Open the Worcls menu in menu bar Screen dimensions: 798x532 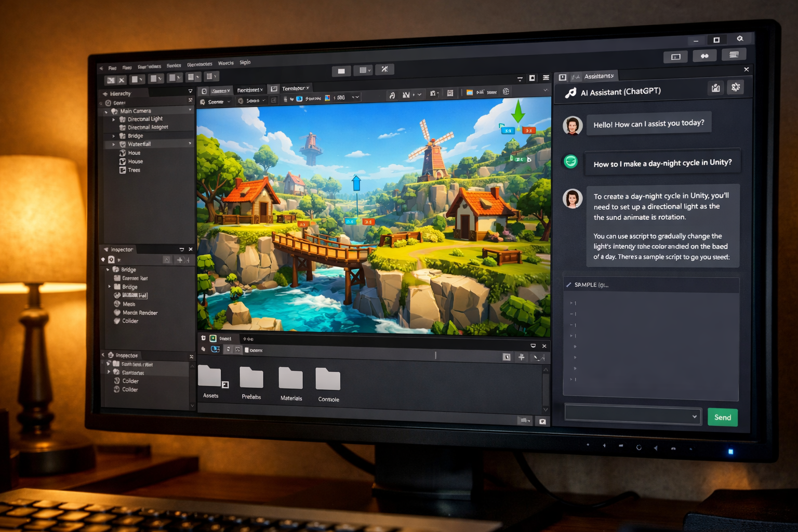(225, 63)
